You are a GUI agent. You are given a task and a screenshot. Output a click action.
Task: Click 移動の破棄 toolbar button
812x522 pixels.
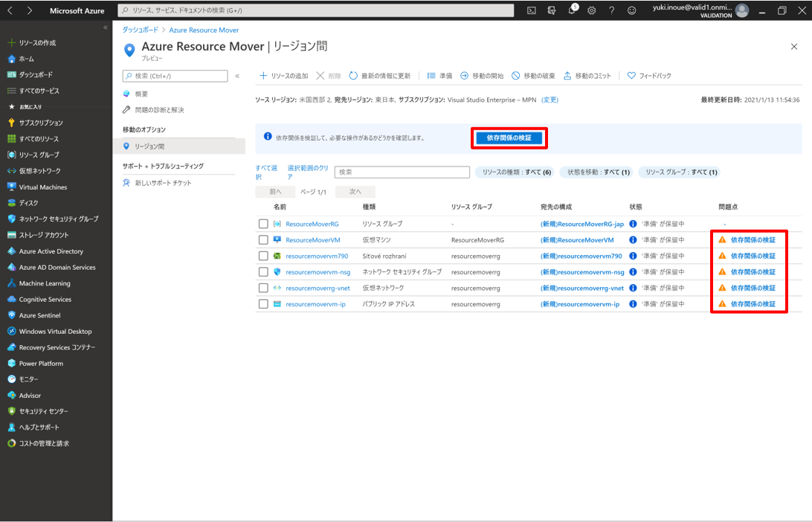pyautogui.click(x=533, y=76)
